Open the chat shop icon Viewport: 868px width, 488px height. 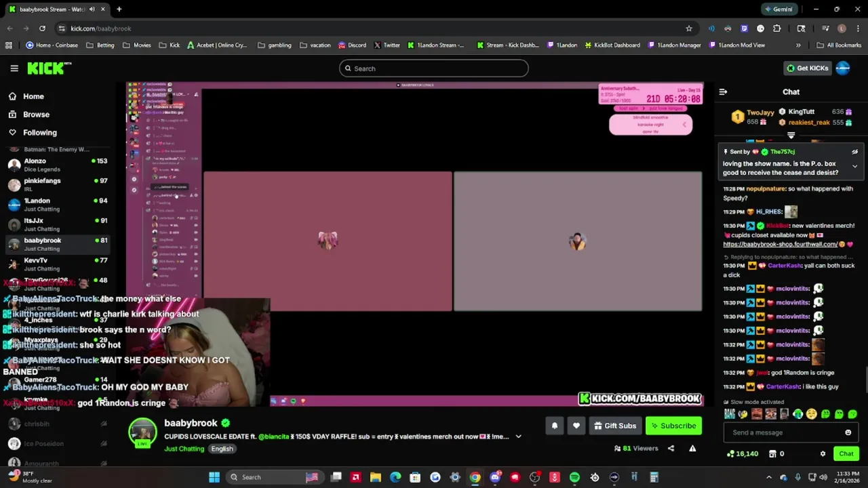pos(772,453)
